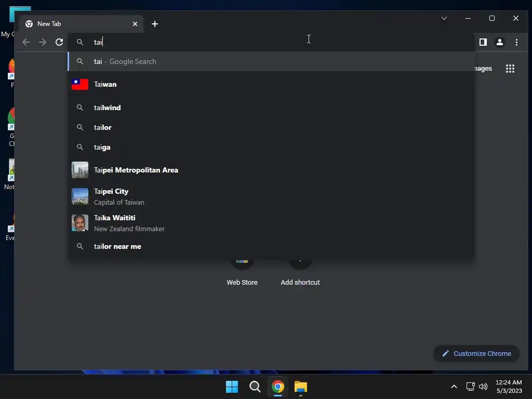Image resolution: width=532 pixels, height=399 pixels.
Task: Open the Google apps grid
Action: coord(510,69)
